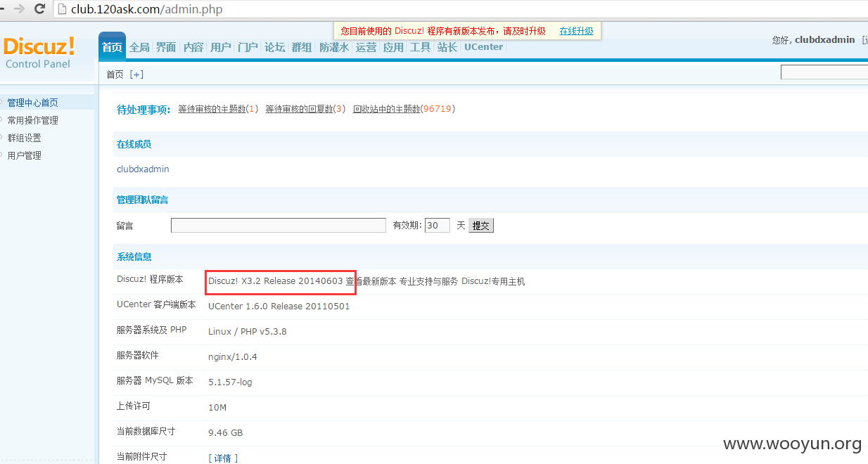Select the 门户 tab
868x464 pixels.
[248, 47]
